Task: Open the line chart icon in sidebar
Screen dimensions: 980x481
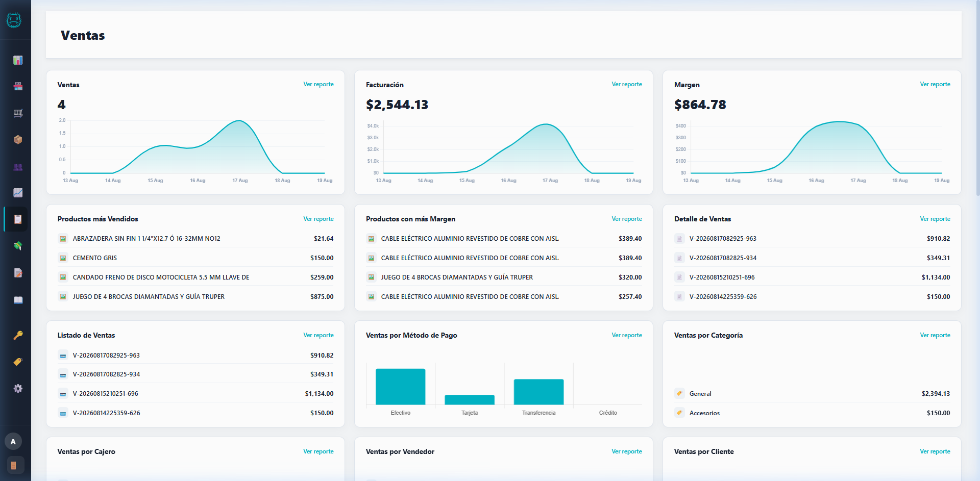Action: pos(18,193)
